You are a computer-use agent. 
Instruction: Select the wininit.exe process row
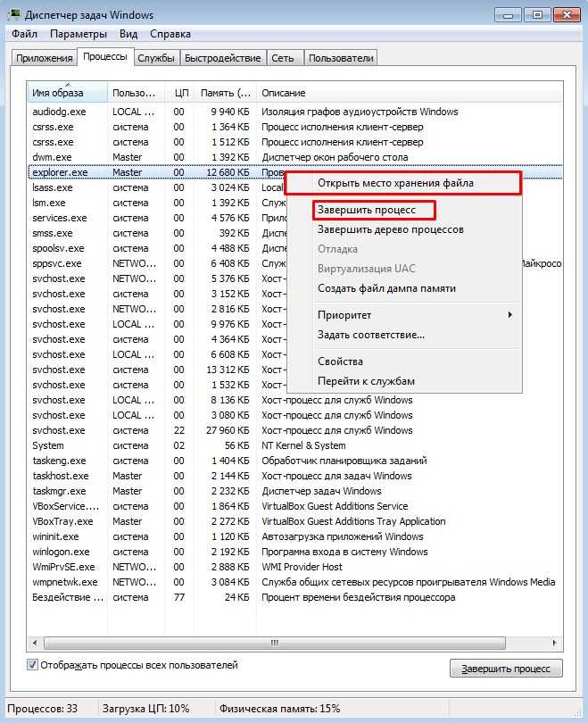click(295, 537)
